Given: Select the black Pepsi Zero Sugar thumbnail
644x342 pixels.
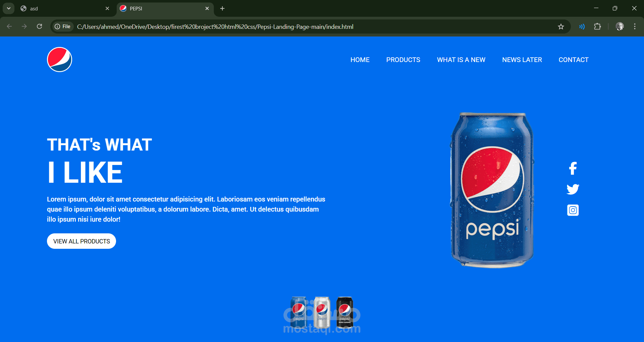Looking at the screenshot, I should [345, 312].
